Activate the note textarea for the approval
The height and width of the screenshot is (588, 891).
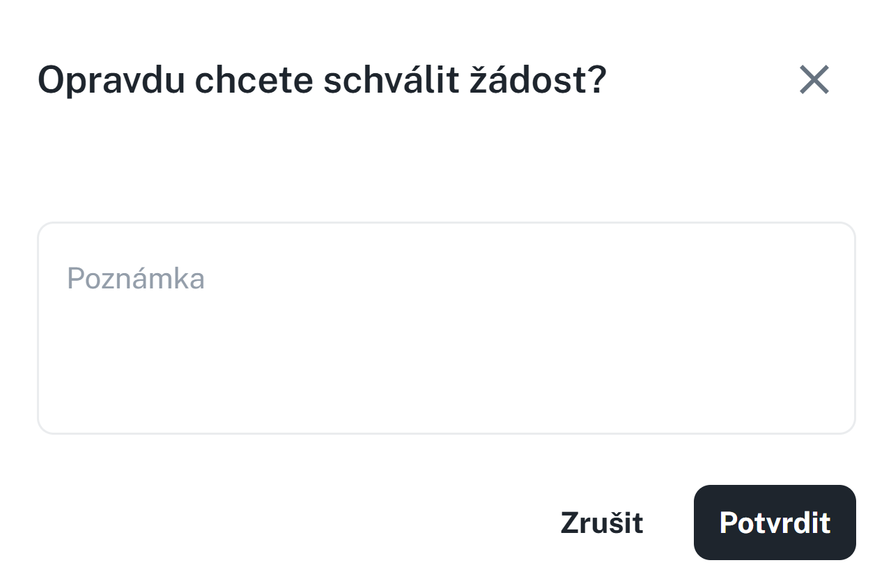446,328
